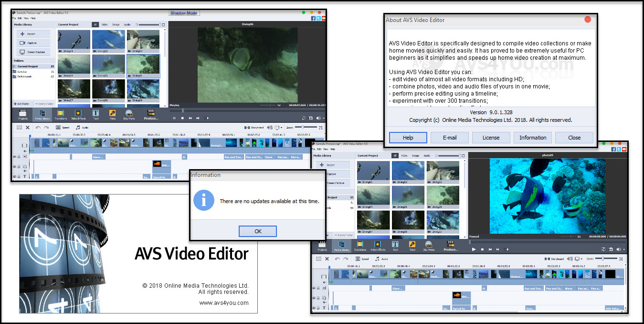Image resolution: width=644 pixels, height=324 pixels.
Task: Toggle the effects track eye in upper-left timeline
Action: (14, 156)
